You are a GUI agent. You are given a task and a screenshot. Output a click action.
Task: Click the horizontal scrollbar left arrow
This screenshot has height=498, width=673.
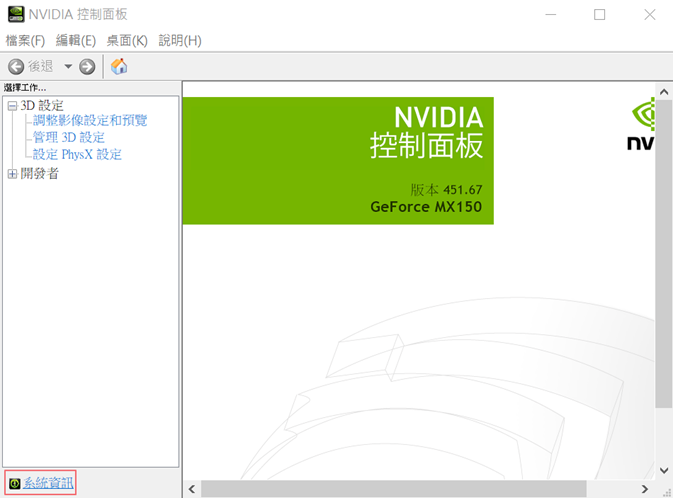192,489
